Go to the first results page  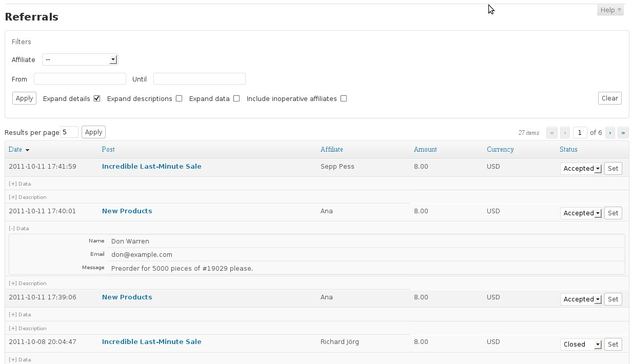[x=552, y=132]
